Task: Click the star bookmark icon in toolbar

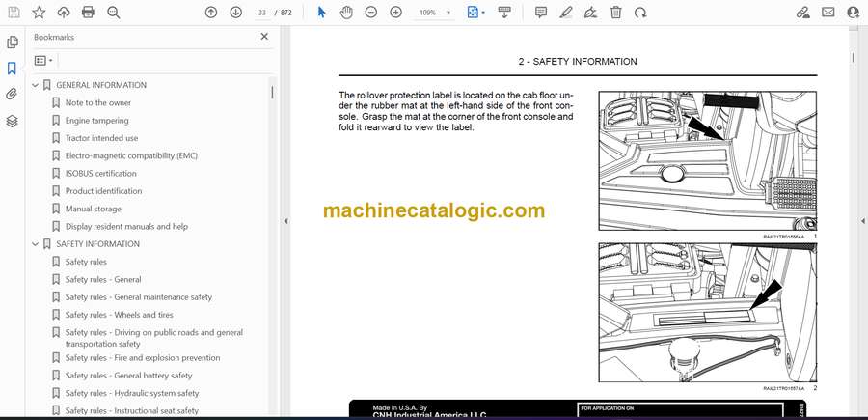Action: click(39, 13)
